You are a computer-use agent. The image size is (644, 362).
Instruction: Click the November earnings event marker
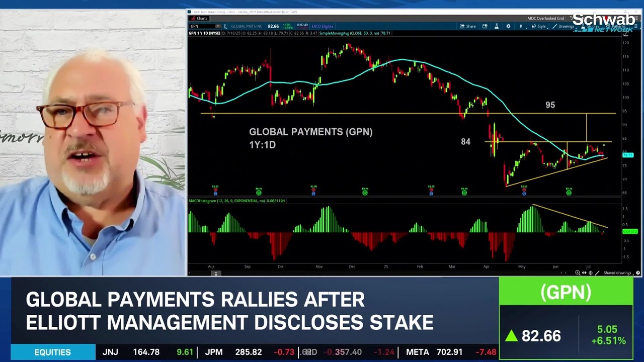point(313,192)
